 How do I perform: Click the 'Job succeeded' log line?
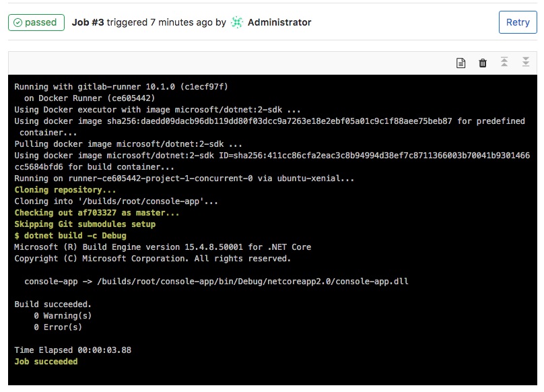point(46,362)
